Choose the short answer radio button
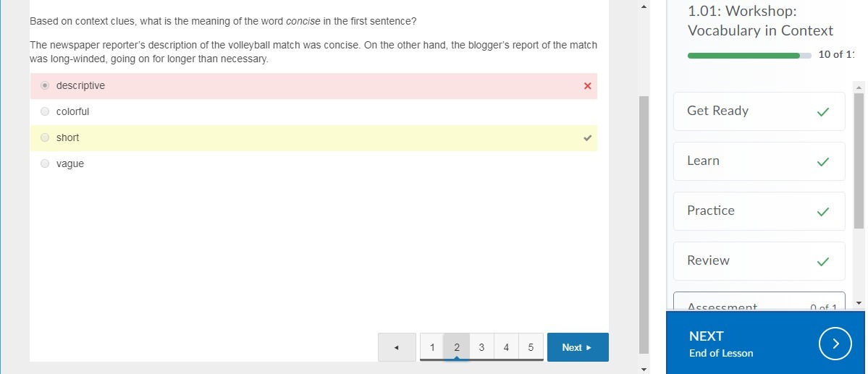The image size is (868, 374). 46,137
